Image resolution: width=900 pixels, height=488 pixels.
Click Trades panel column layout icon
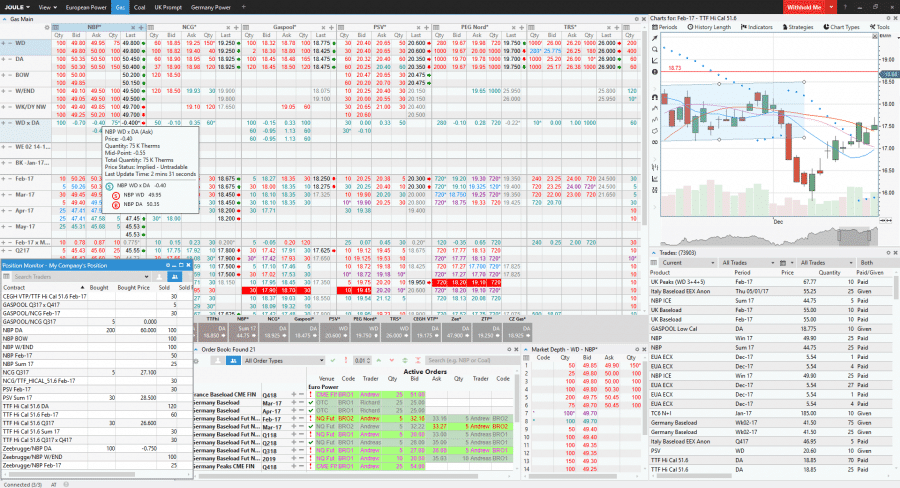click(654, 263)
